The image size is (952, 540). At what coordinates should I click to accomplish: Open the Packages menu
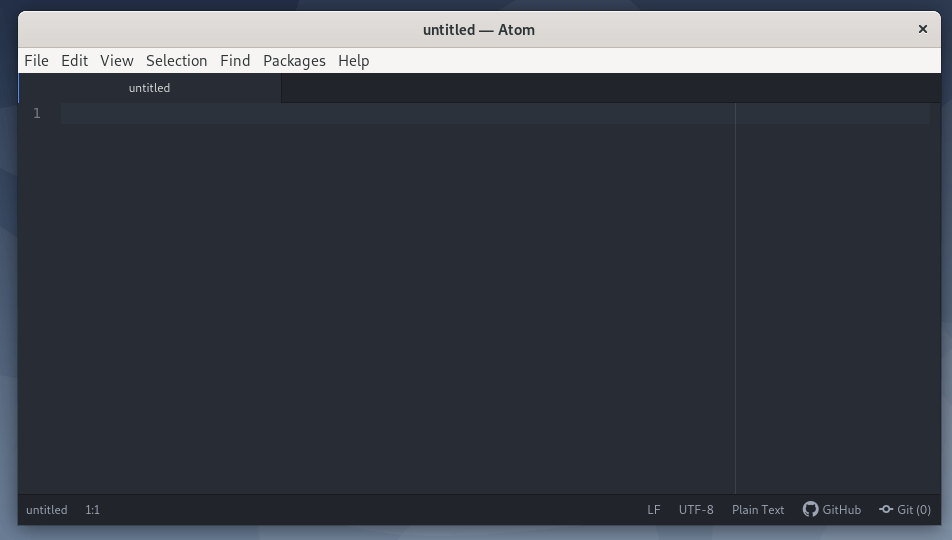click(x=294, y=61)
